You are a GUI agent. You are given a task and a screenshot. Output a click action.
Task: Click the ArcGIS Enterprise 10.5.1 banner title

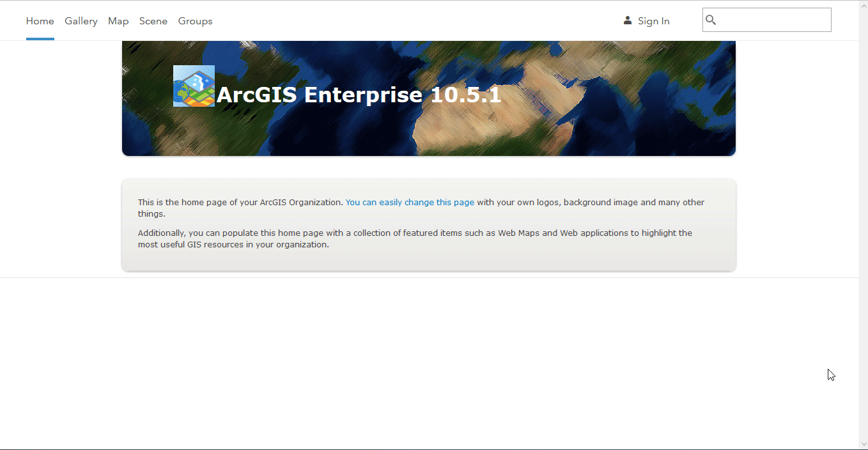(x=359, y=95)
